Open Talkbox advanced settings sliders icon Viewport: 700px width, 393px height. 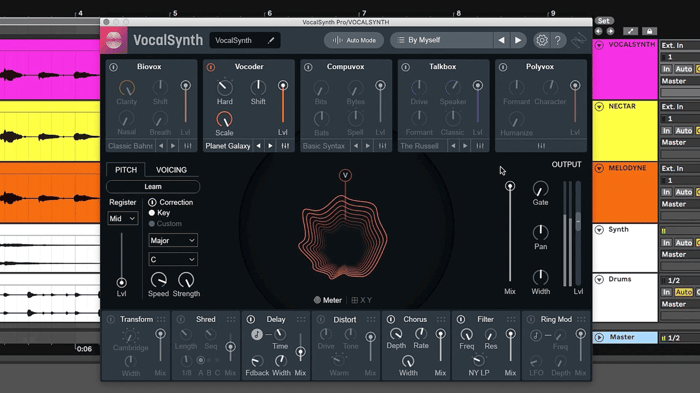pyautogui.click(x=480, y=146)
